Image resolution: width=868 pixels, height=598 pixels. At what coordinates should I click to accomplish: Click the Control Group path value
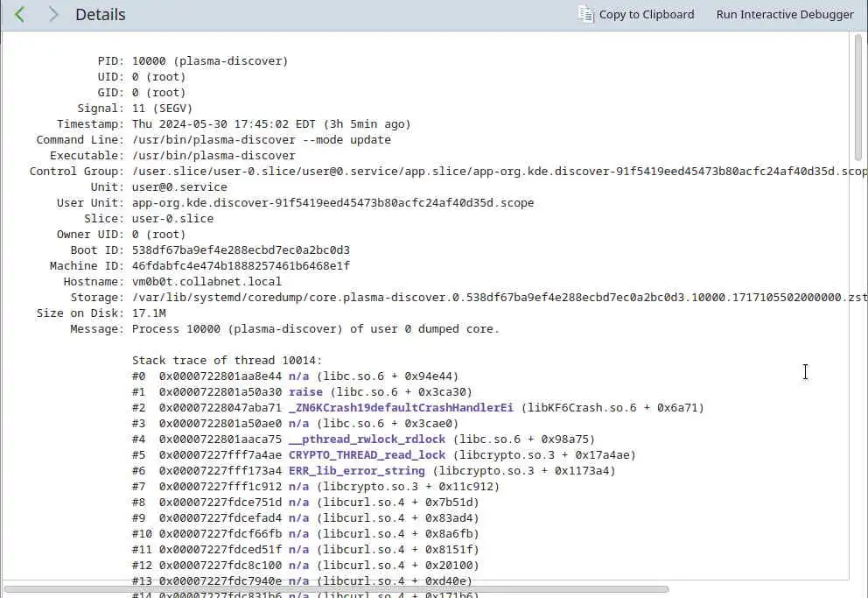[500, 171]
